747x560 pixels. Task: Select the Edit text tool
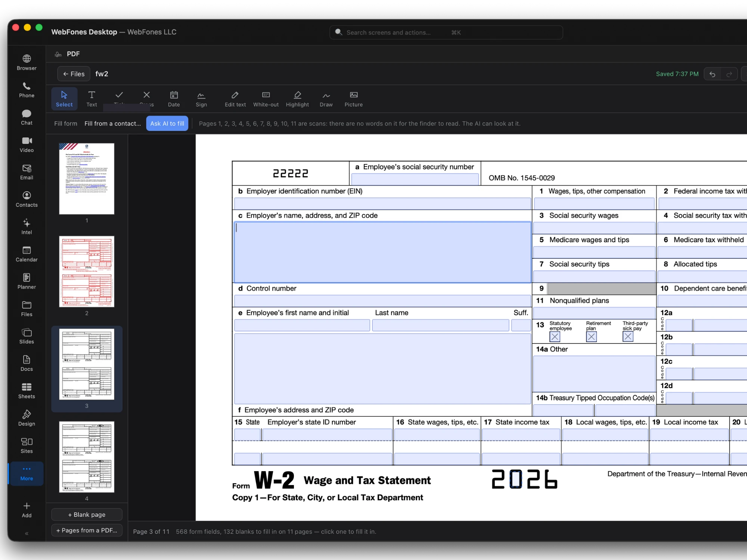coord(235,99)
